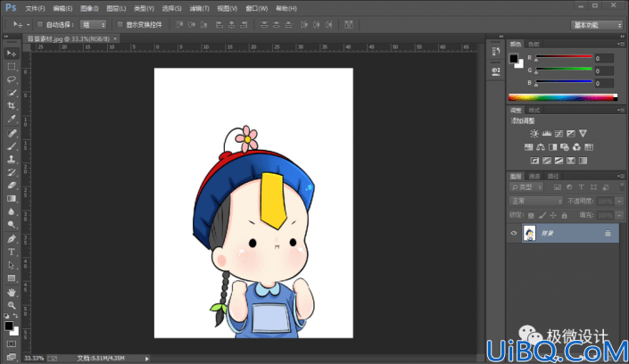Pick a color from spectrum bar
The height and width of the screenshot is (364, 629).
click(x=563, y=97)
